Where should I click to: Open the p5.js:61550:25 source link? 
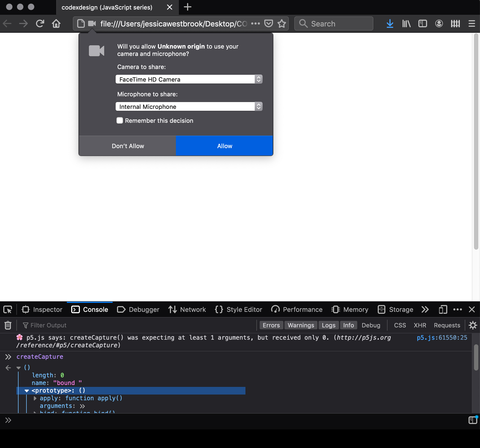[x=442, y=338]
